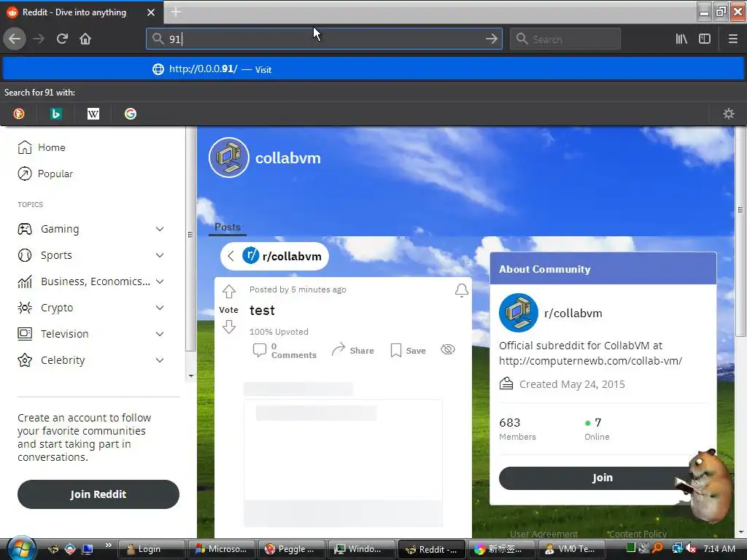
Task: Focus the address bar input
Action: pos(324,39)
